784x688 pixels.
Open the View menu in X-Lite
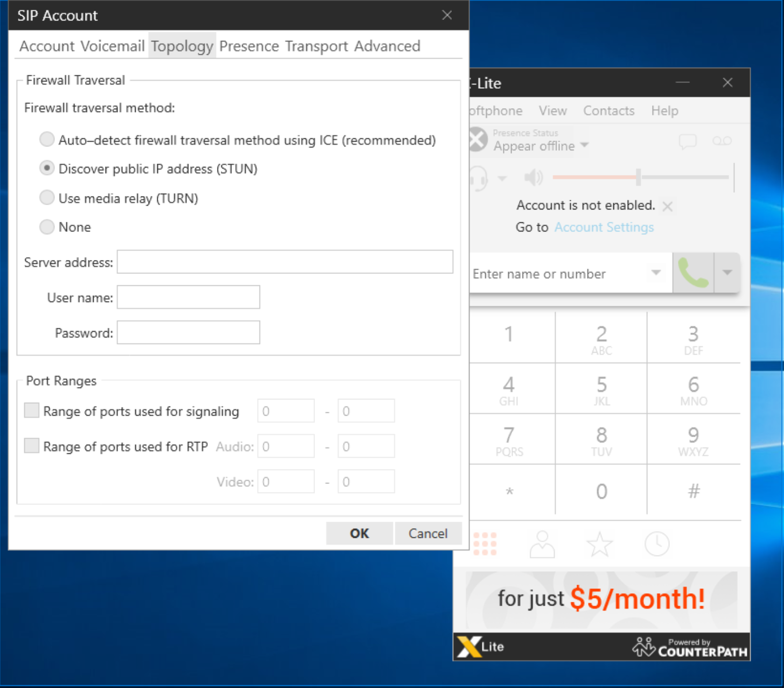[553, 111]
